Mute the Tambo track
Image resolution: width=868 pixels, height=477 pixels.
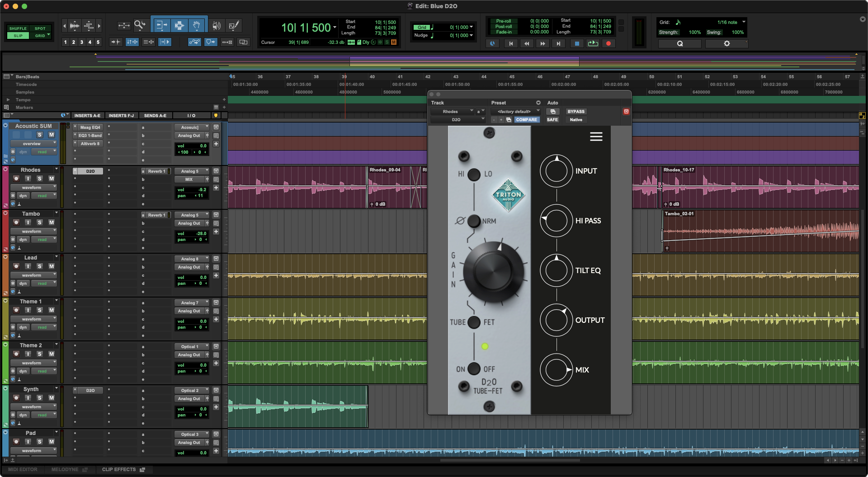pyautogui.click(x=52, y=222)
